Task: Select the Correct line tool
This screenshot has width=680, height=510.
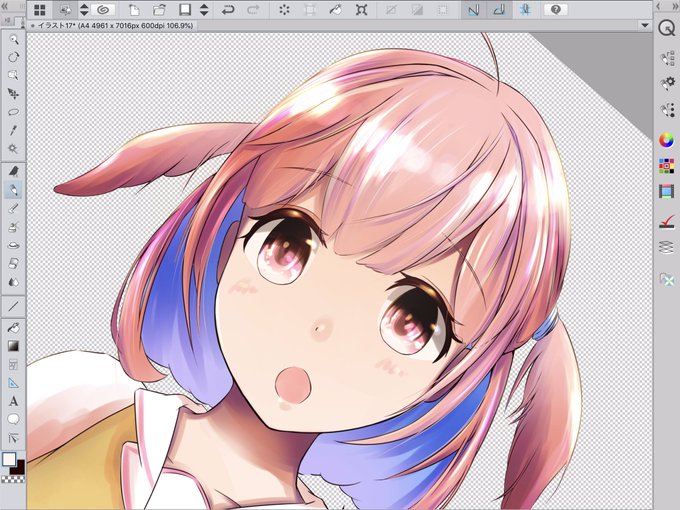Action: tap(13, 438)
